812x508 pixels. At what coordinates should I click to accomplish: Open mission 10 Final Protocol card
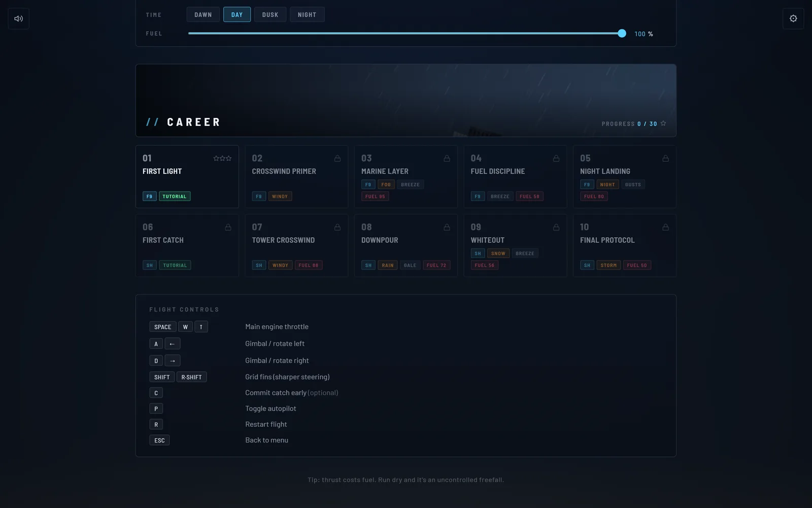point(625,245)
